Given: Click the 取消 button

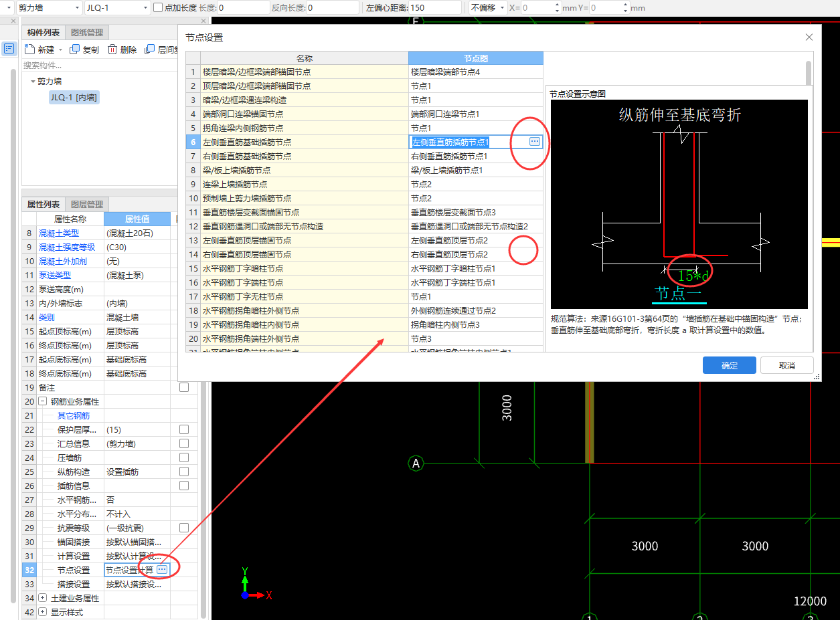Looking at the screenshot, I should click(787, 365).
